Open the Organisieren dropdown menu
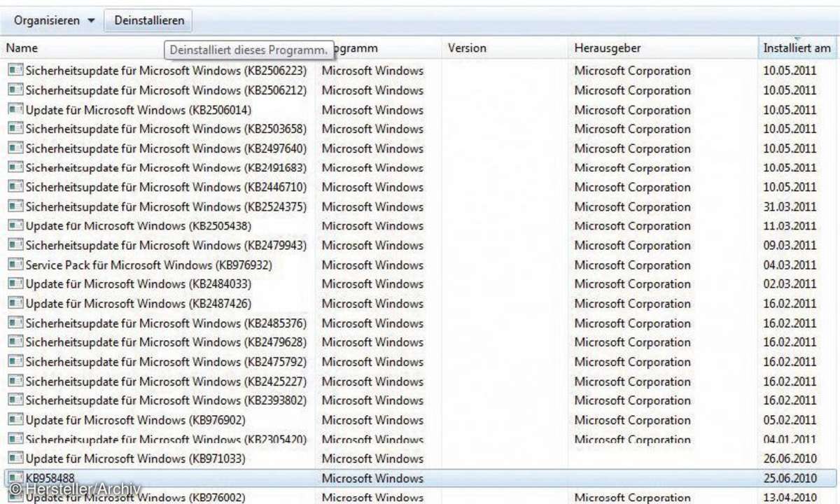 click(55, 20)
